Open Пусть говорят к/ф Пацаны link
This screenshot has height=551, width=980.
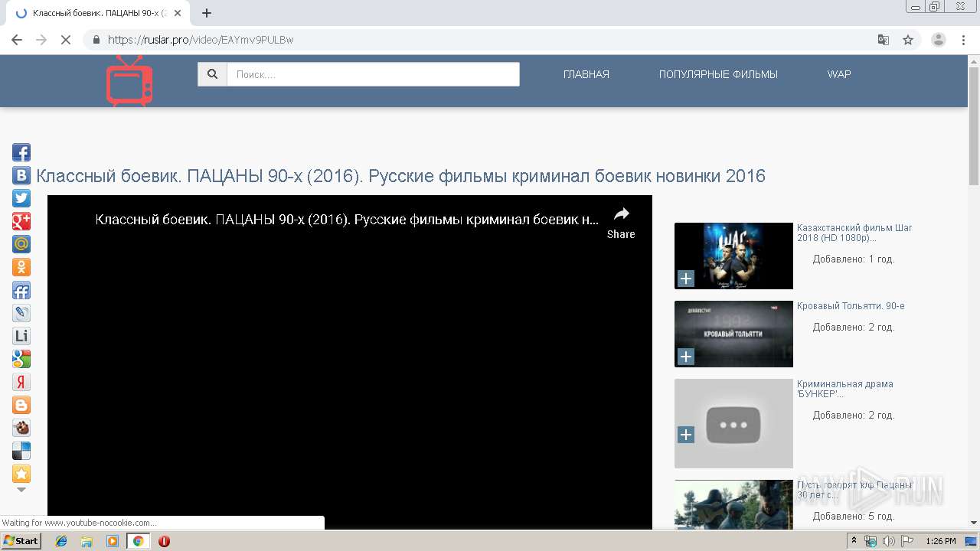tap(855, 490)
